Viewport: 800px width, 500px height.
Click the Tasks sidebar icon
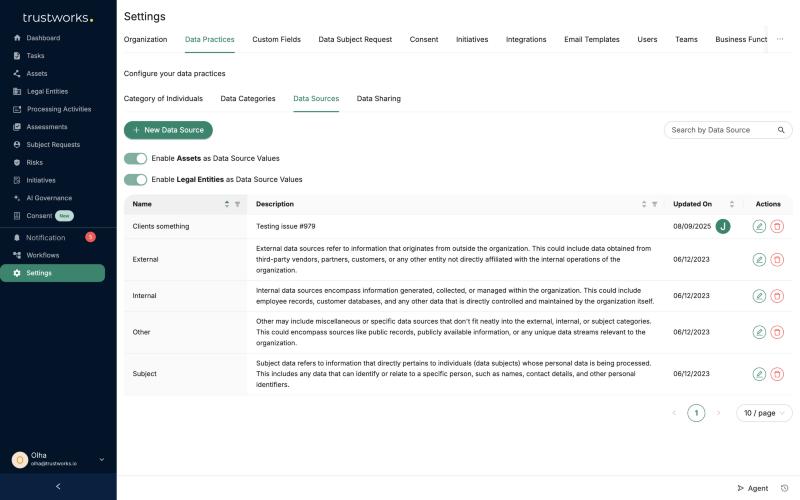pyautogui.click(x=17, y=56)
